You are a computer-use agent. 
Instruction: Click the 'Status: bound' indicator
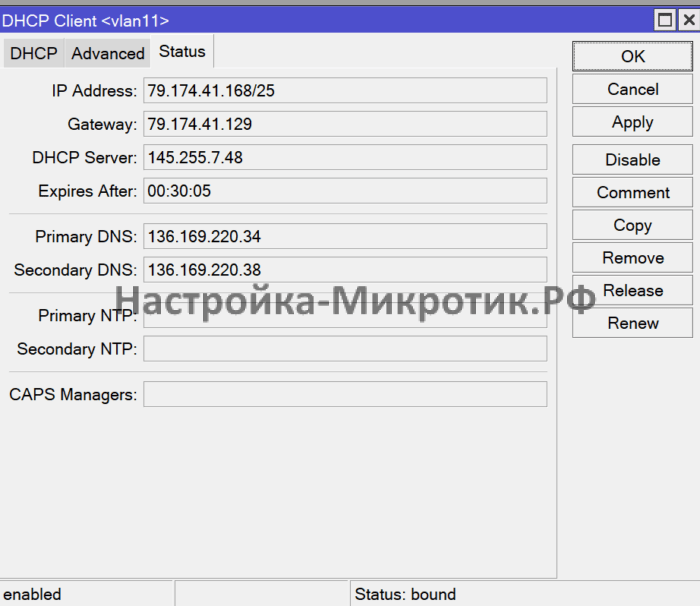click(405, 594)
